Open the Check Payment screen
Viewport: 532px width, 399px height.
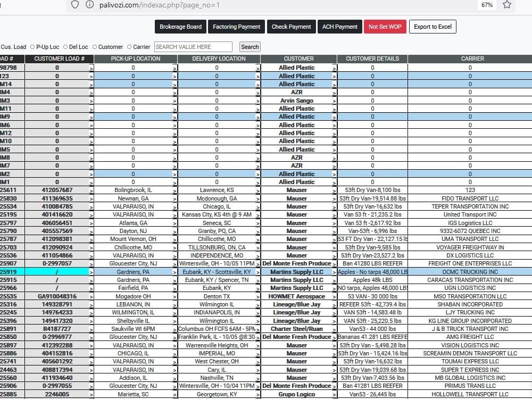coord(292,26)
